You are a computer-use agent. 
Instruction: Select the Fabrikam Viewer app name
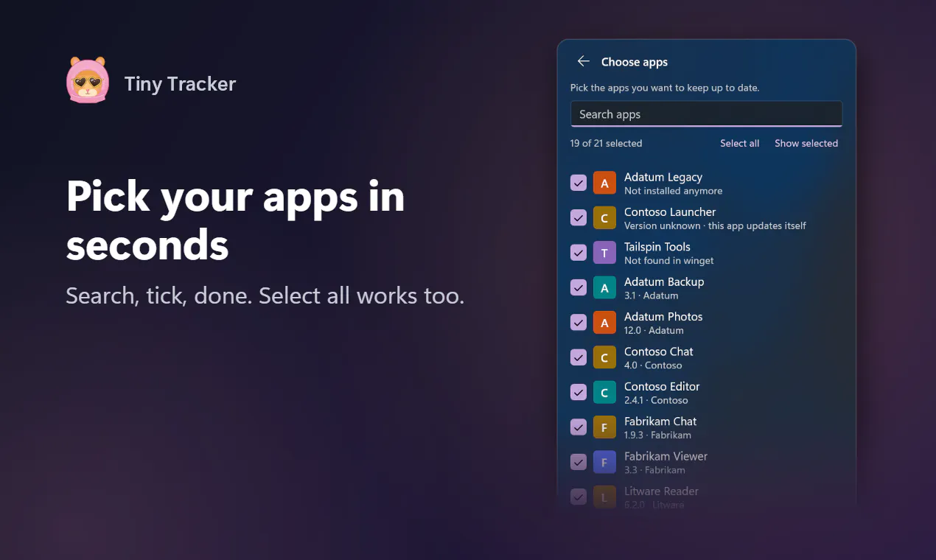(x=666, y=456)
